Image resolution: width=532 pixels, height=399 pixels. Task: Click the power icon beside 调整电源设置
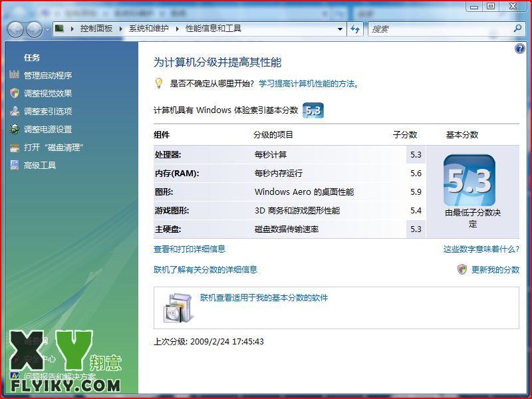[x=14, y=129]
